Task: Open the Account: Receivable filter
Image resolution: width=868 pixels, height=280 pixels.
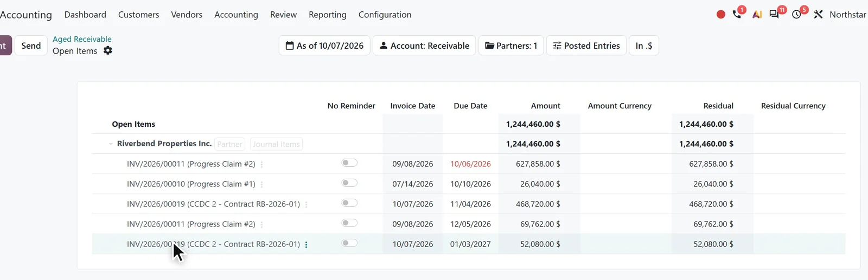Action: 424,45
